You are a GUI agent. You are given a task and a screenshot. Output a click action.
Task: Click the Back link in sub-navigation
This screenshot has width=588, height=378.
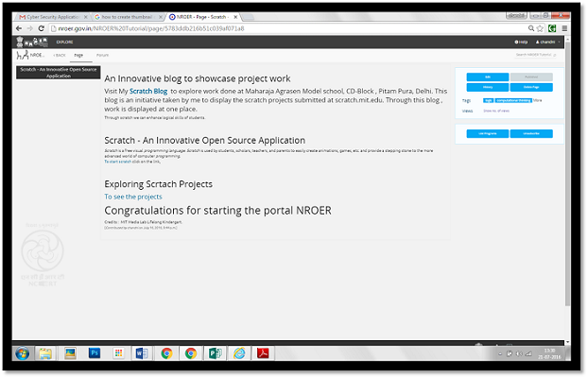tap(60, 55)
